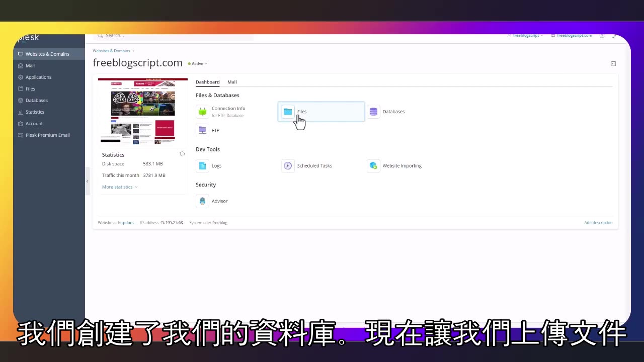644x362 pixels.
Task: Expand More statistics
Action: click(120, 187)
